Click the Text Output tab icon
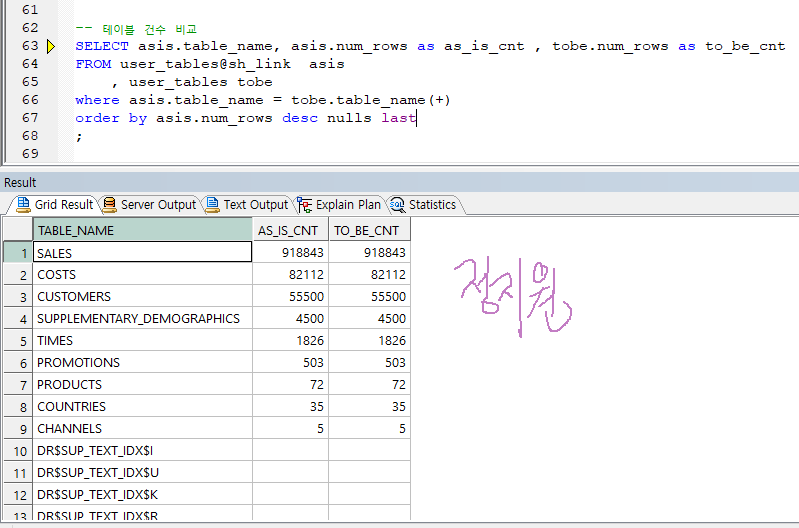The height and width of the screenshot is (528, 799). pyautogui.click(x=212, y=205)
